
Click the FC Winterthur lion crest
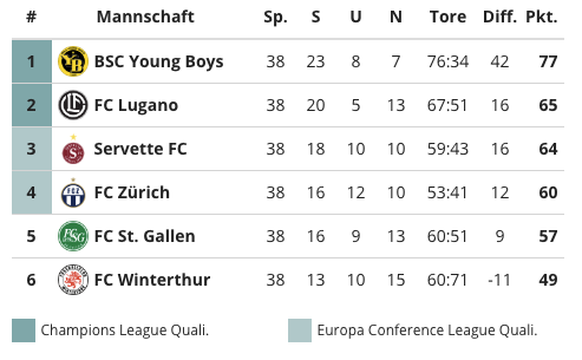(x=73, y=279)
